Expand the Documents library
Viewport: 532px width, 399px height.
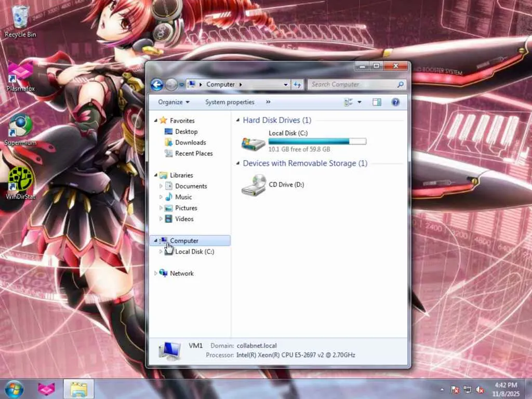pyautogui.click(x=161, y=186)
